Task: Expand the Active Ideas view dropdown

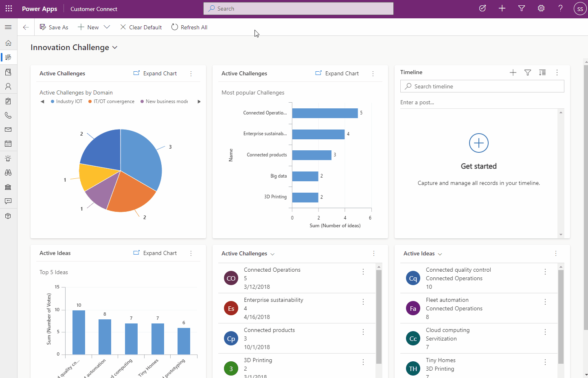Action: [440, 254]
